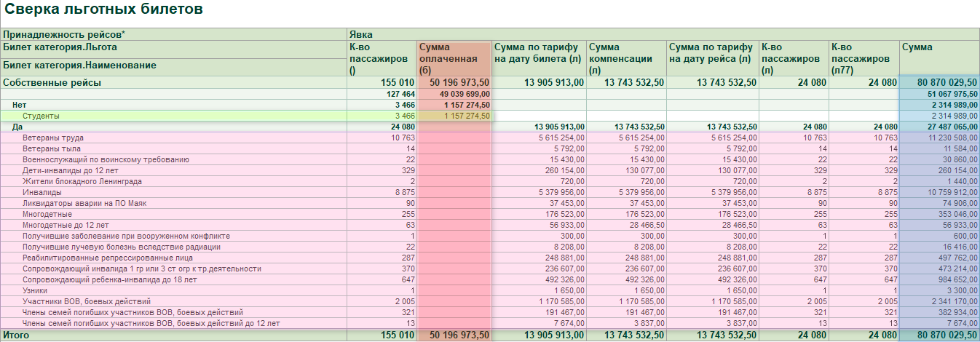Image resolution: width=980 pixels, height=342 pixels.
Task: Click the 'К-во пассажиров (л77)' column header
Action: pos(864,58)
